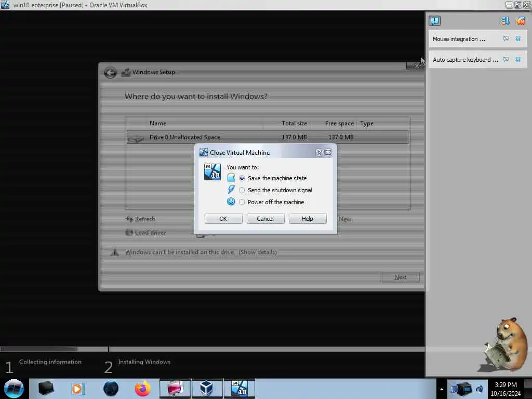532x399 pixels.
Task: Confirm with the OK button
Action: coord(223,219)
